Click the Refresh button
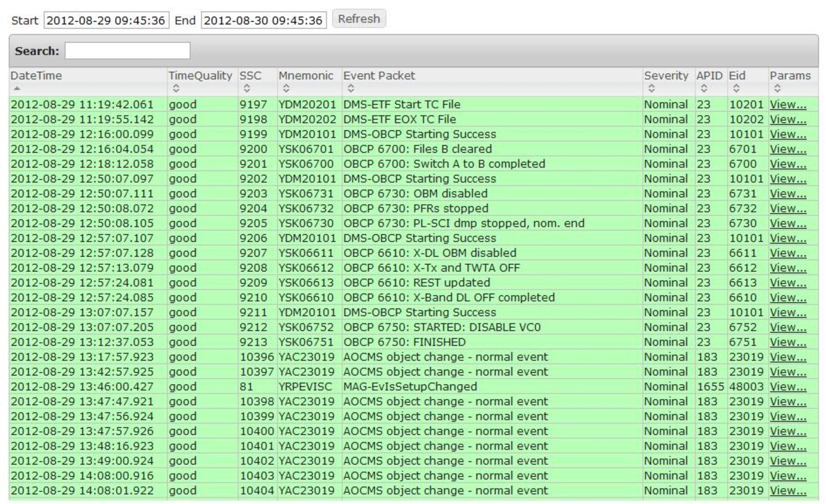826x504 pixels. 359,19
